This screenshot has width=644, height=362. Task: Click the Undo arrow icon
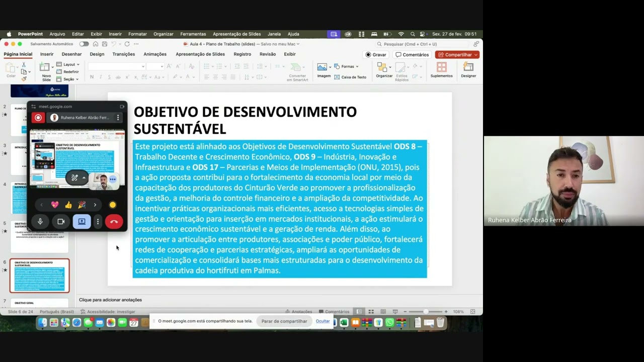[x=114, y=44]
